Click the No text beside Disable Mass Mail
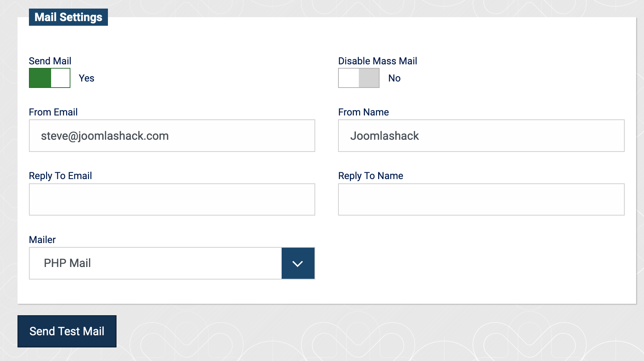644x361 pixels. pyautogui.click(x=394, y=78)
